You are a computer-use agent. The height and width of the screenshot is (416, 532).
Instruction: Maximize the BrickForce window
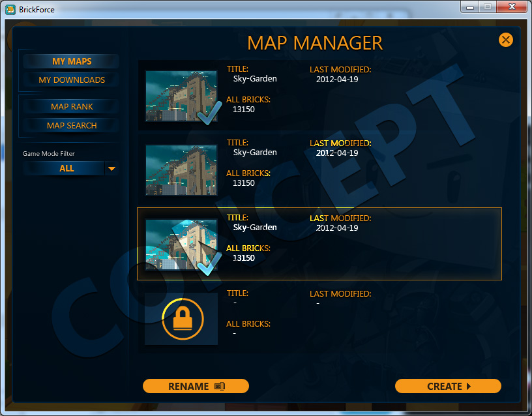[488, 7]
